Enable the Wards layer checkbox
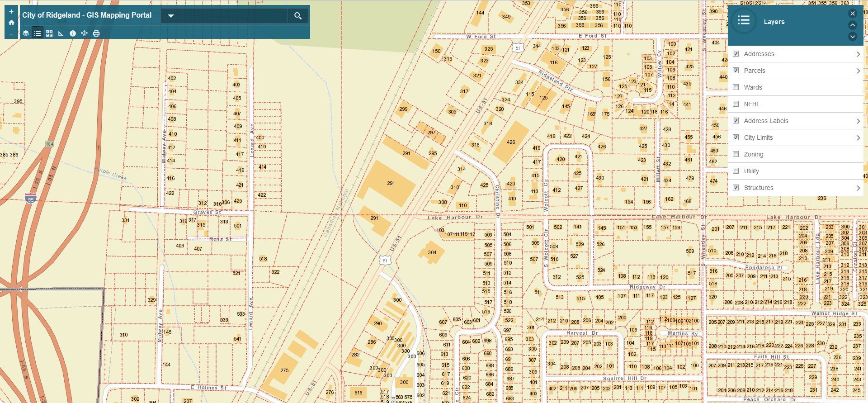This screenshot has width=868, height=403. (x=736, y=87)
